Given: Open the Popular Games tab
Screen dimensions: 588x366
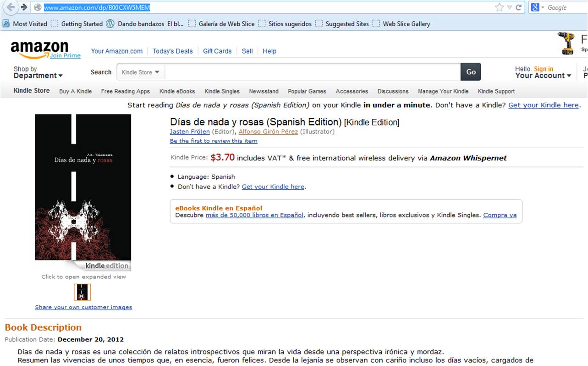Looking at the screenshot, I should click(307, 91).
